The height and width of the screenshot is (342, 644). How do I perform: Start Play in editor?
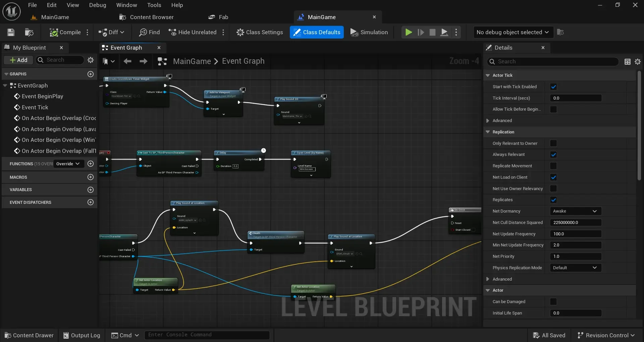click(409, 32)
